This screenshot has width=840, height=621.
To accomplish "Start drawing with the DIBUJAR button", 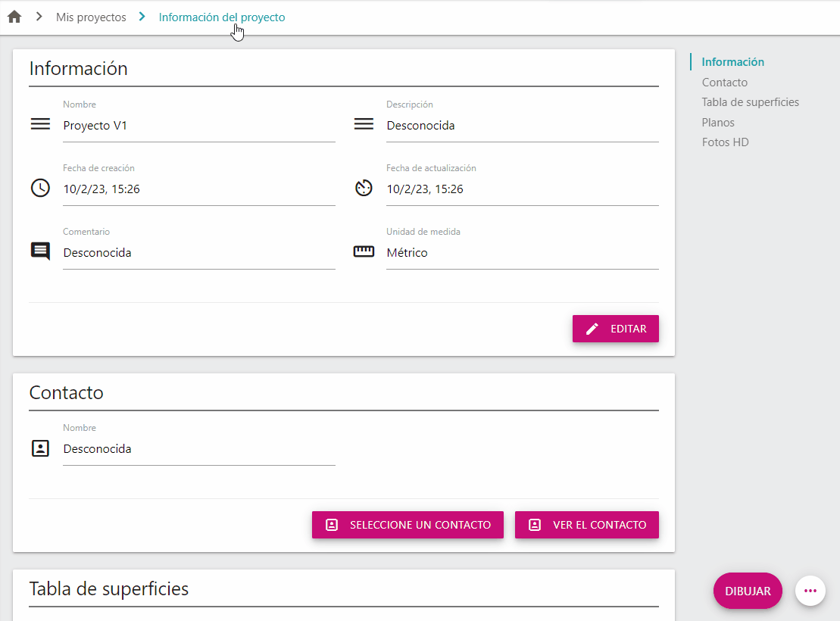I will tap(748, 591).
